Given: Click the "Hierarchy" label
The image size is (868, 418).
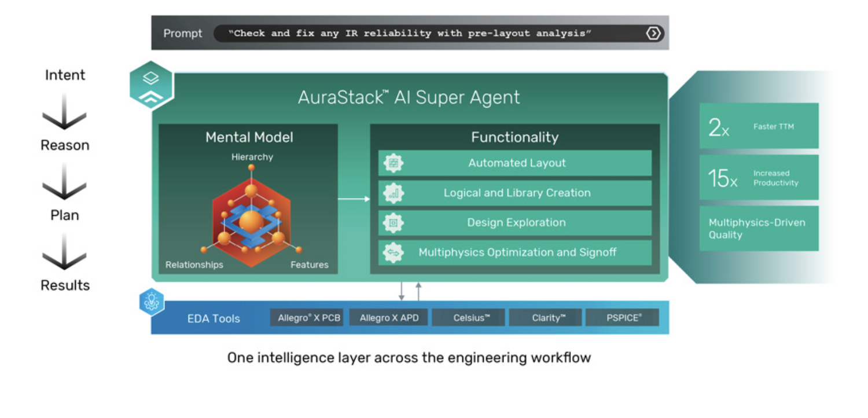Looking at the screenshot, I should pos(252,157).
